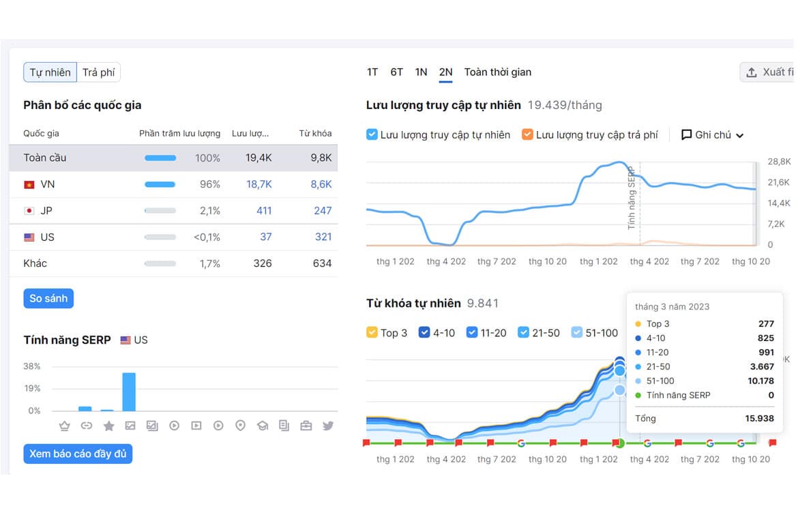Click the VN traffic share progress bar

tap(160, 184)
